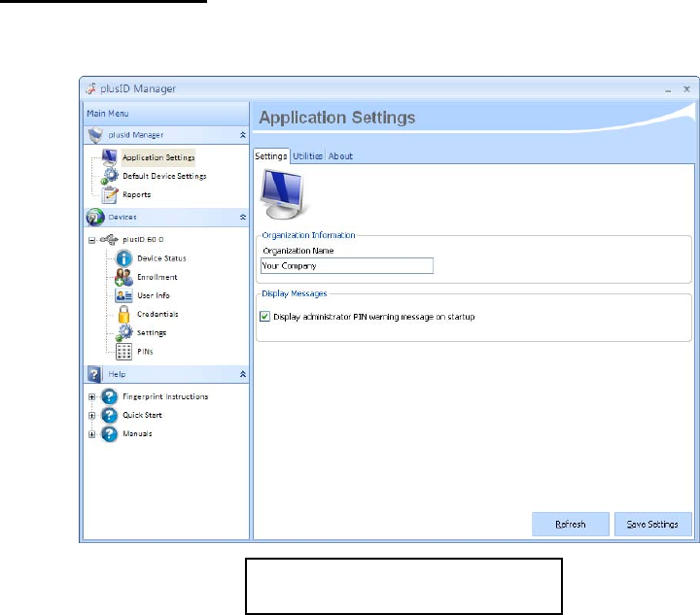
Task: Expand the Fingerprint Instructions tree node
Action: (x=92, y=397)
